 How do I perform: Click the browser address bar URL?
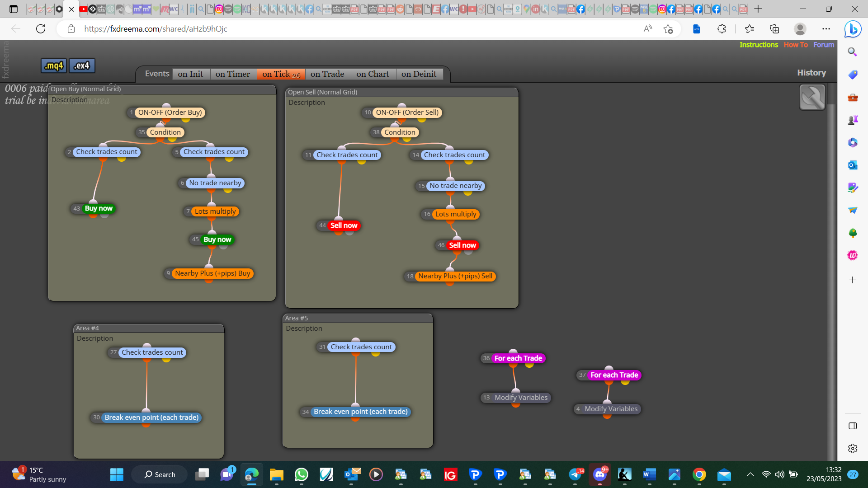coord(156,29)
